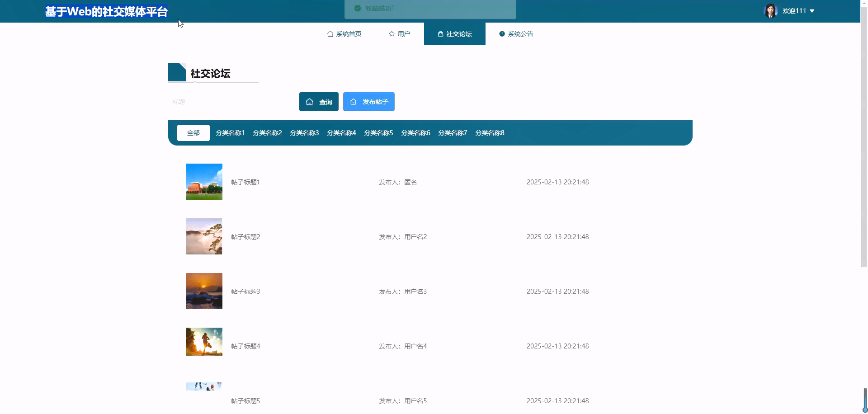This screenshot has height=414, width=868.
Task: Click 发布人：用户名3 text
Action: (403, 292)
